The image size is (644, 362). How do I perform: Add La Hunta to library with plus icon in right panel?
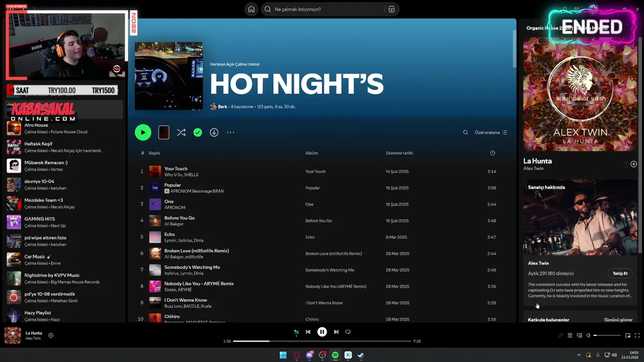633,164
